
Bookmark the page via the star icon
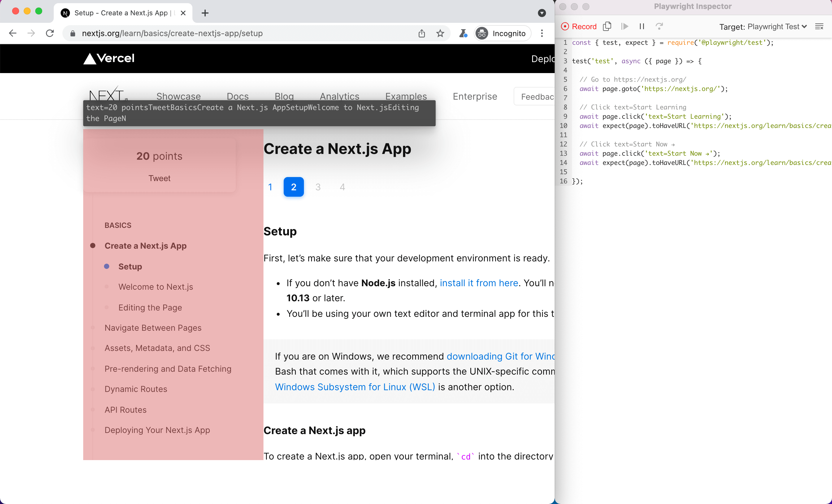tap(440, 33)
